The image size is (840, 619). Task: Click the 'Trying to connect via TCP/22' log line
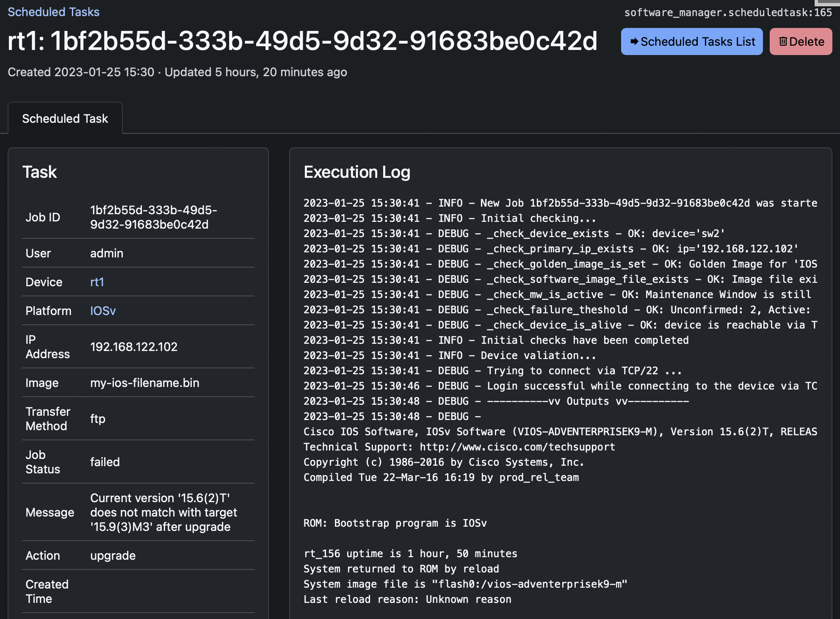tap(493, 371)
